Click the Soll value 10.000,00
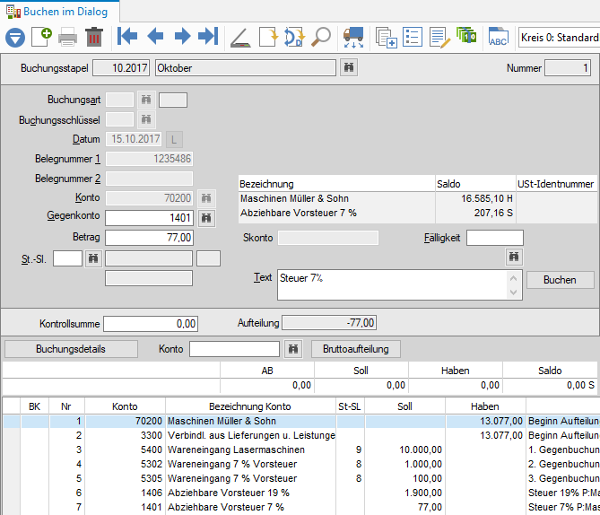600x515 pixels. pyautogui.click(x=421, y=450)
